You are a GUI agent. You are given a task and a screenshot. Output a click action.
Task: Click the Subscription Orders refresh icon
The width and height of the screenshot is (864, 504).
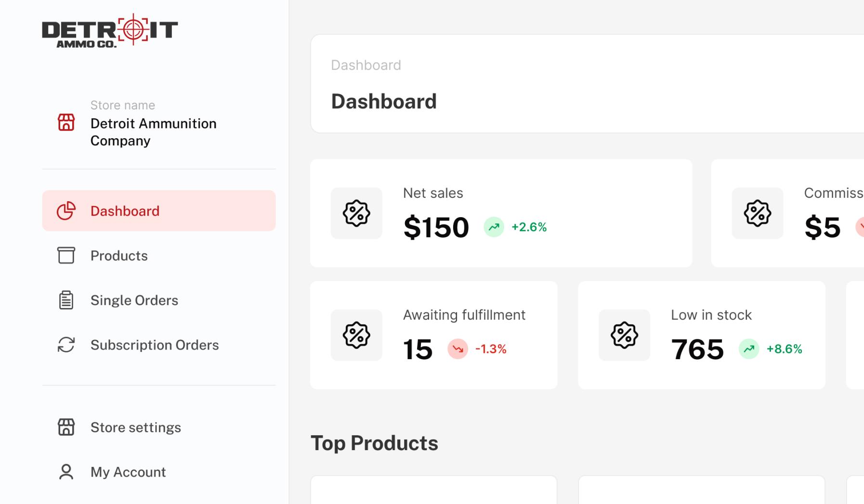tap(66, 345)
